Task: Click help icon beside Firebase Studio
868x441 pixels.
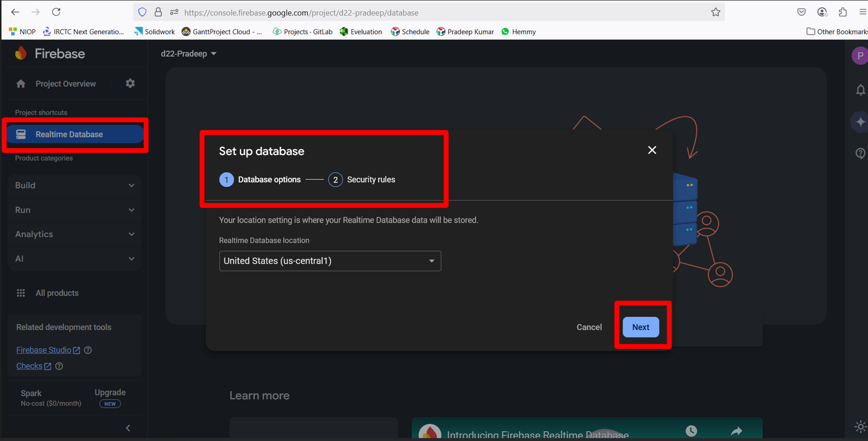Action: coord(88,350)
